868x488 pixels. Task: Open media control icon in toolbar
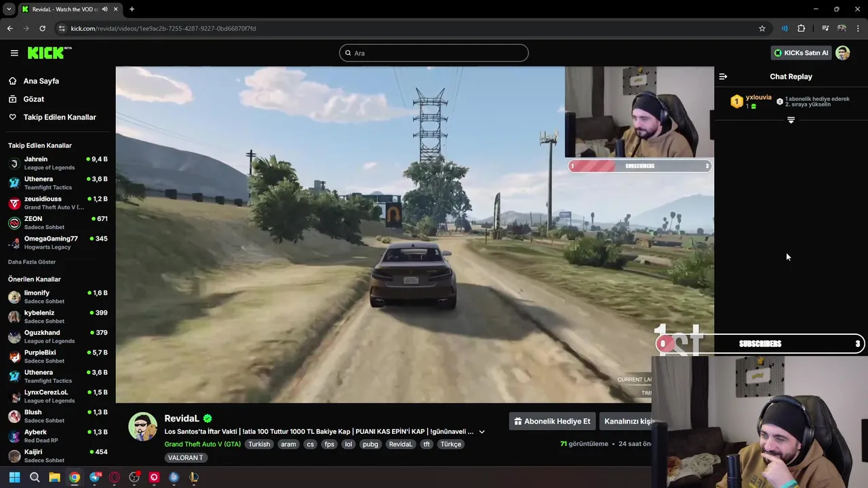pyautogui.click(x=825, y=28)
